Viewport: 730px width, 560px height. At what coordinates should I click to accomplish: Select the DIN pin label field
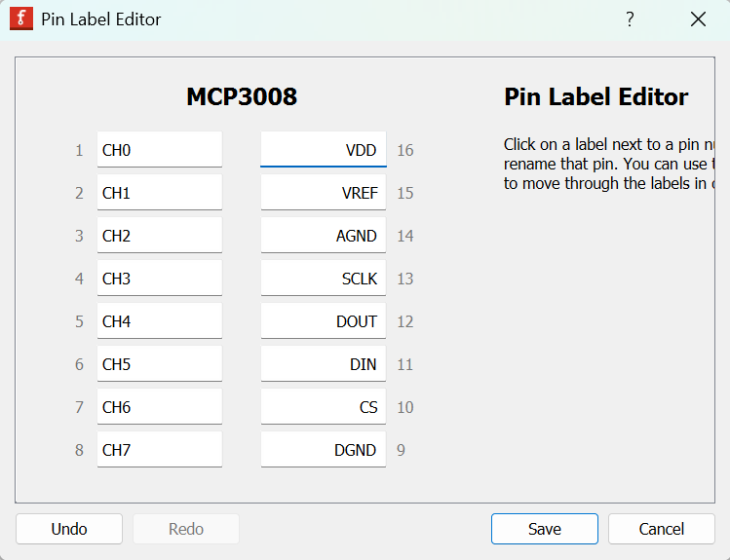324,363
